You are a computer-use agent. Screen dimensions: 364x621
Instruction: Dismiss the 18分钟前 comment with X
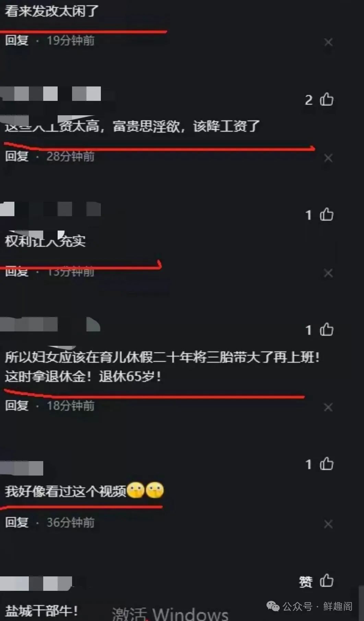pos(328,407)
